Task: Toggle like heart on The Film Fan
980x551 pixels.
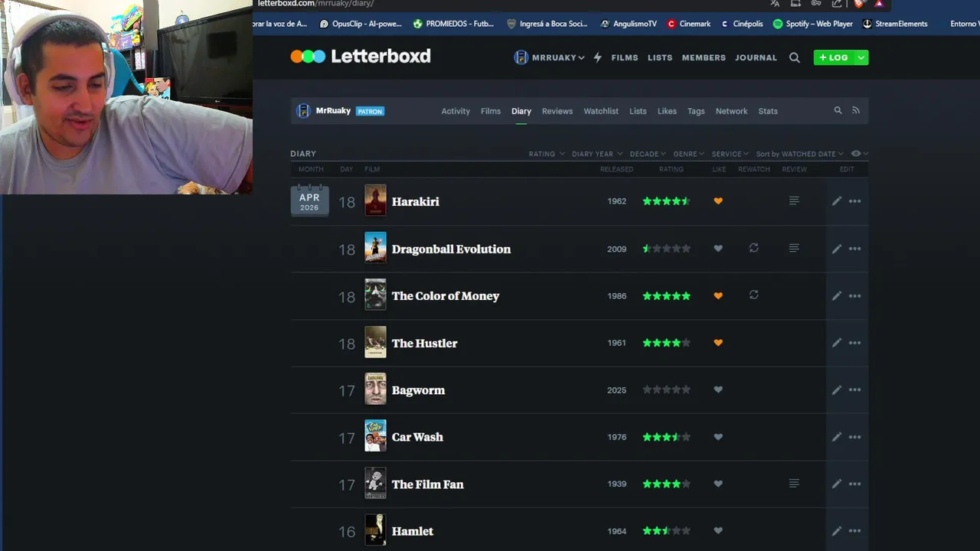Action: 718,484
